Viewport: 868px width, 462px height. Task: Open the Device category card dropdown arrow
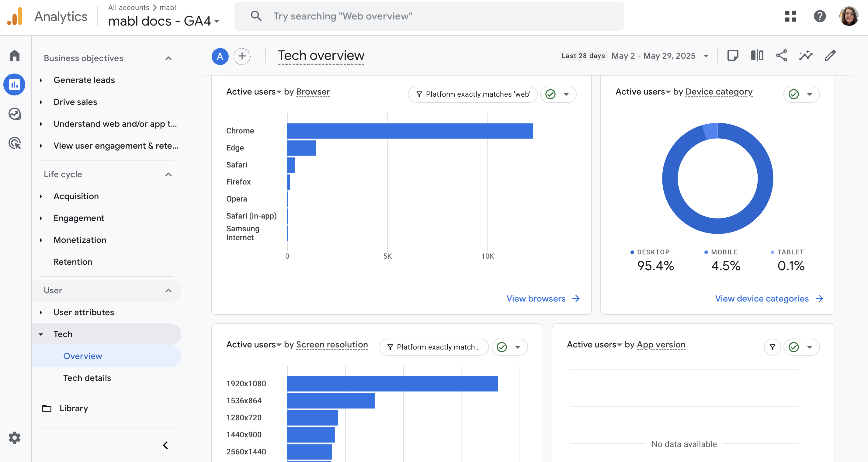(809, 94)
